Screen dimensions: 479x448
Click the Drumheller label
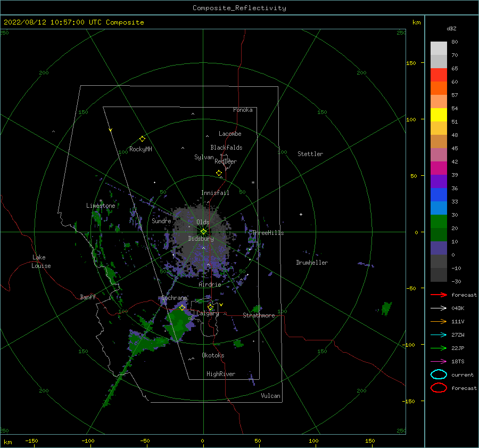coord(312,263)
